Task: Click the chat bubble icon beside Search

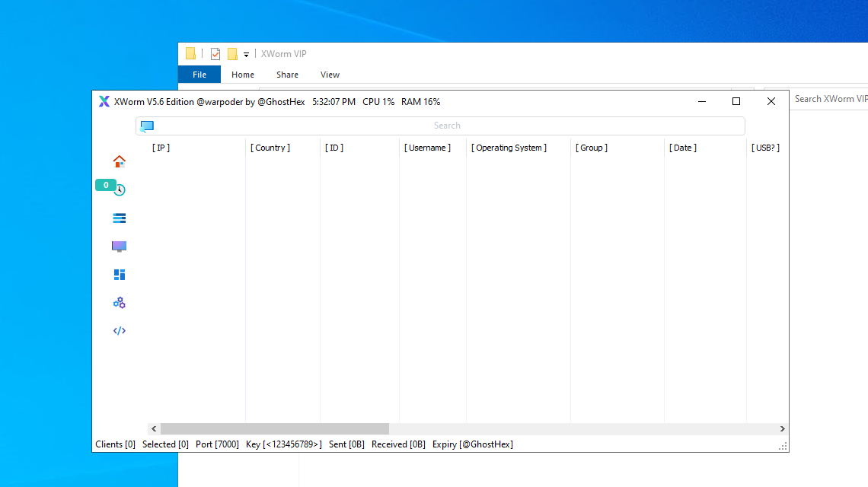Action: pyautogui.click(x=147, y=126)
